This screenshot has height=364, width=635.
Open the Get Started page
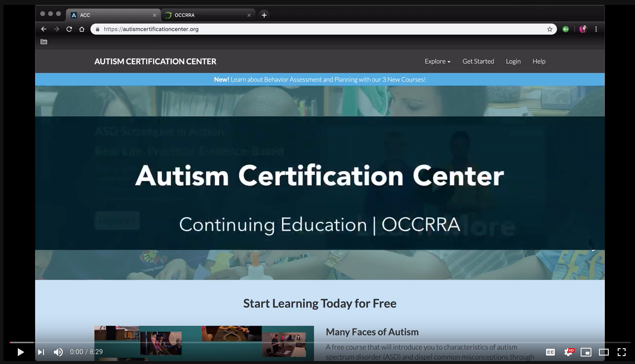pyautogui.click(x=478, y=61)
